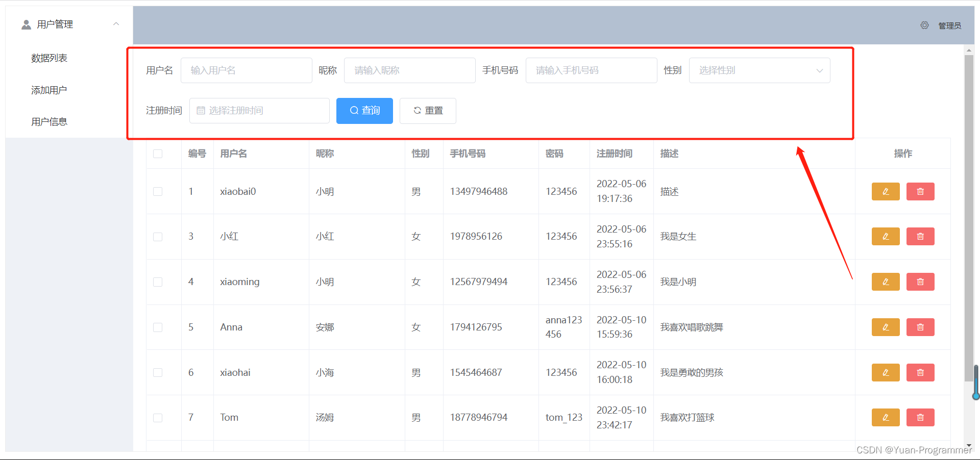This screenshot has height=460, width=980.
Task: Delete the xiaoming user row
Action: click(x=920, y=282)
